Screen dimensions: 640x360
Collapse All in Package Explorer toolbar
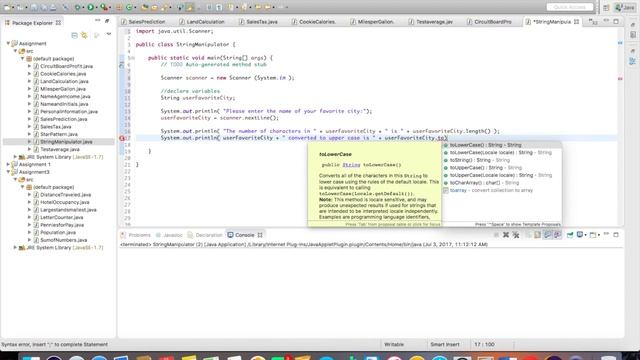point(74,36)
